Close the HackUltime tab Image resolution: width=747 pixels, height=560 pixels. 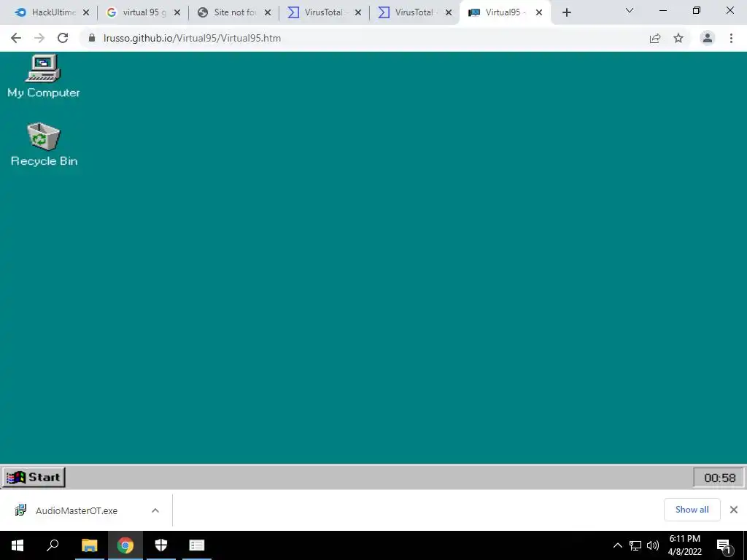click(x=86, y=13)
